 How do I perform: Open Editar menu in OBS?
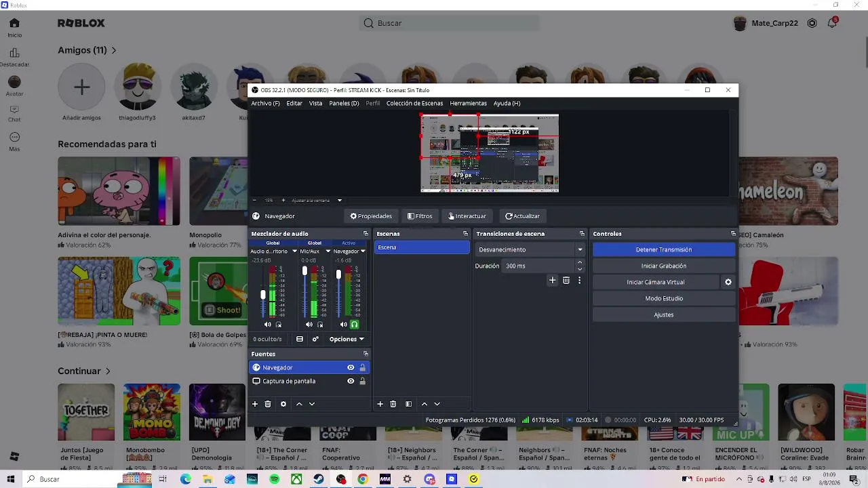pos(294,103)
